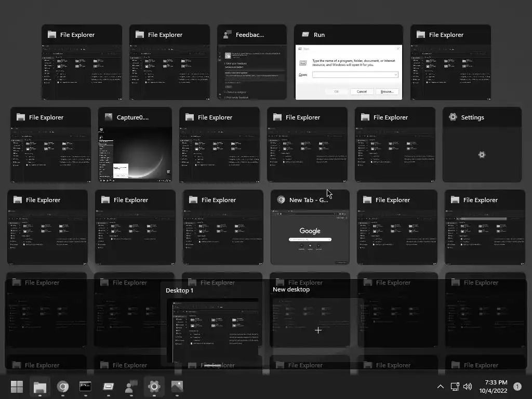Open File Explorer window immediately left of Settings

[x=395, y=145]
